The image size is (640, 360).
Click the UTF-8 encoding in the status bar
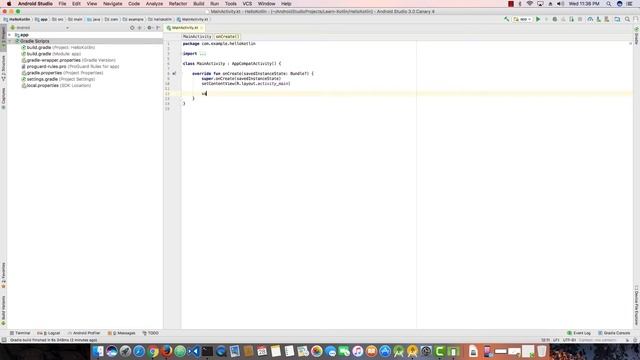point(569,340)
